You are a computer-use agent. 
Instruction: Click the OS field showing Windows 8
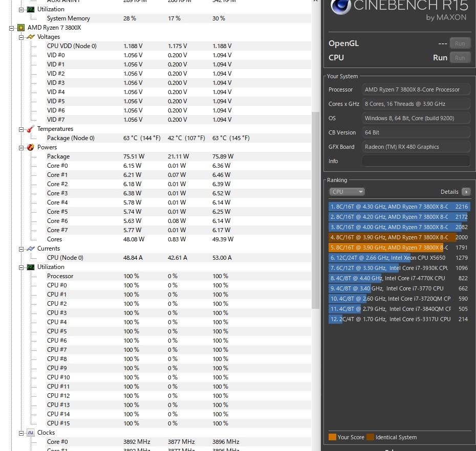pos(416,118)
